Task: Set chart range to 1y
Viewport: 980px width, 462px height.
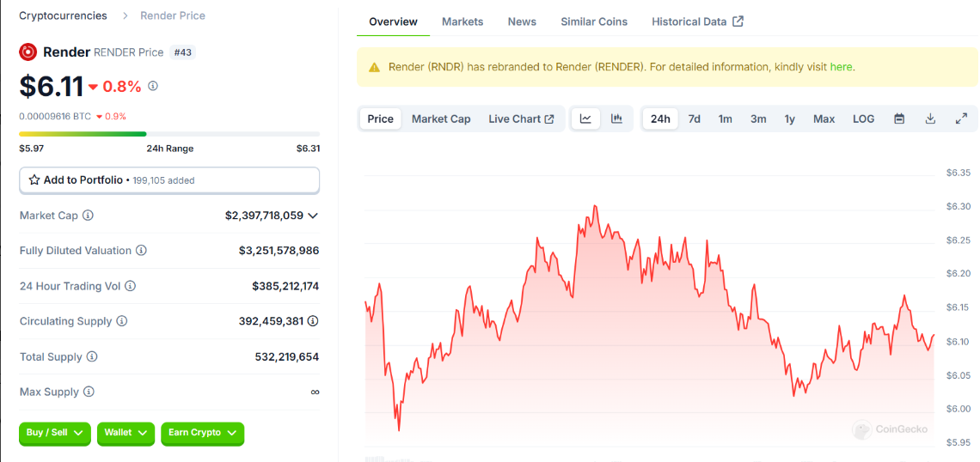Action: pyautogui.click(x=790, y=119)
